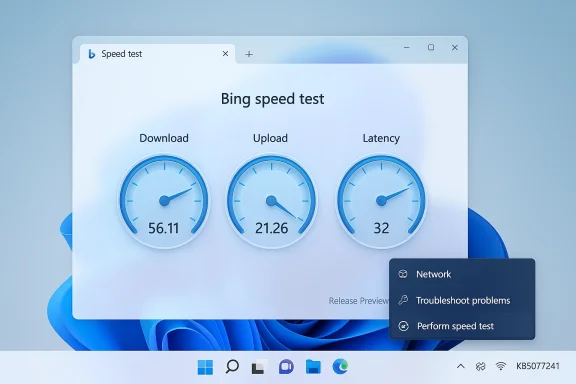Choose Network in the context menu
Image resolution: width=576 pixels, height=384 pixels.
(462, 274)
